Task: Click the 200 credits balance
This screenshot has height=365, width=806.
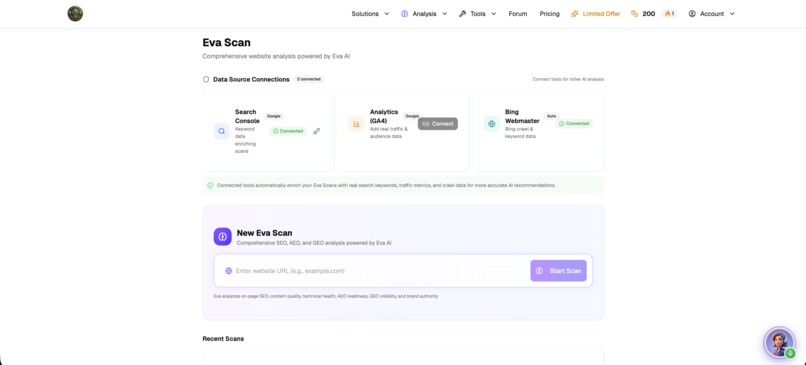Action: pyautogui.click(x=649, y=14)
